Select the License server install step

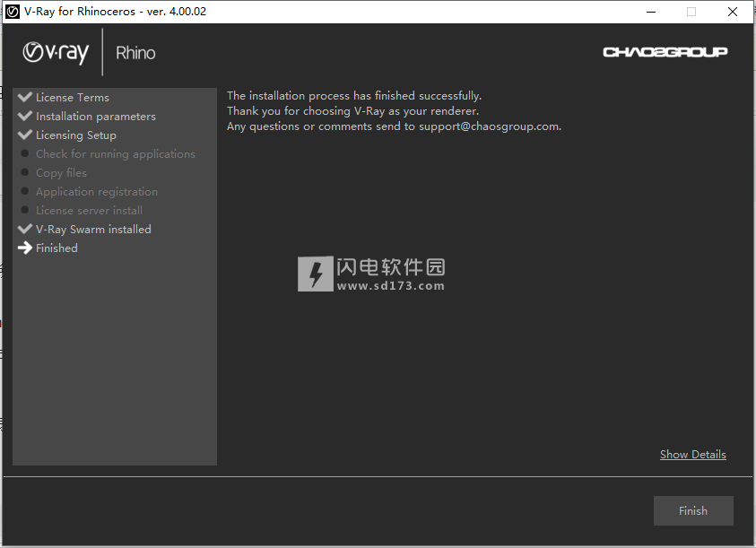89,211
